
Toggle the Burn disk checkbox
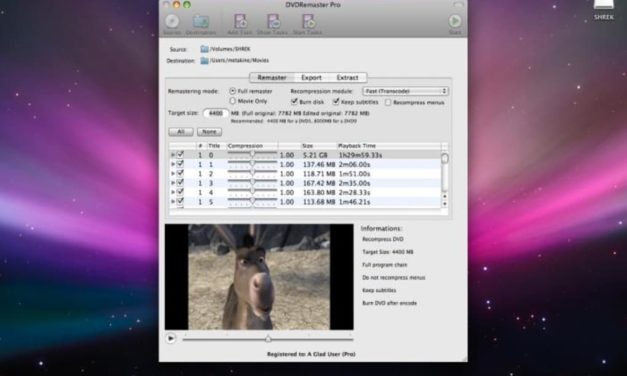(294, 102)
